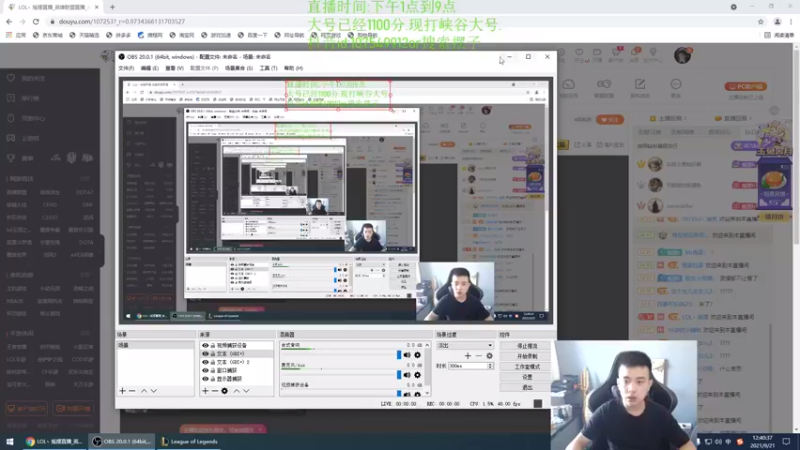Click browser back arrow in Chrome

pyautogui.click(x=9, y=21)
